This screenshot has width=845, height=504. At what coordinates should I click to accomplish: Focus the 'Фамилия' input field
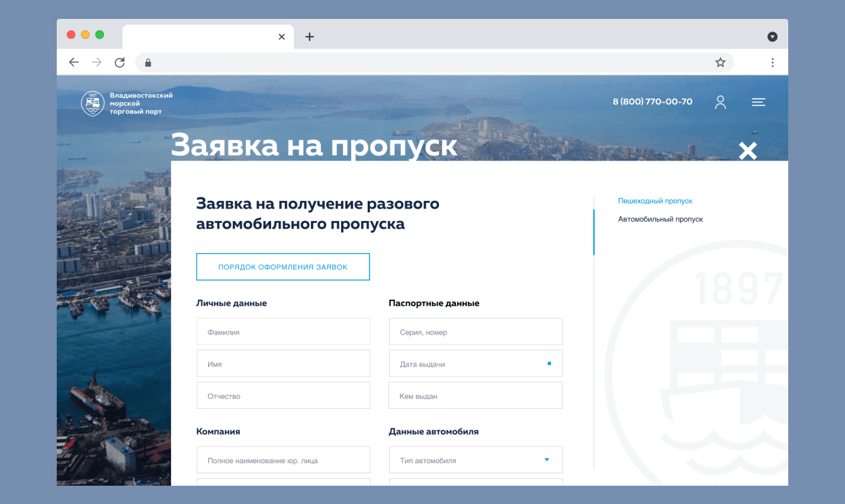284,332
